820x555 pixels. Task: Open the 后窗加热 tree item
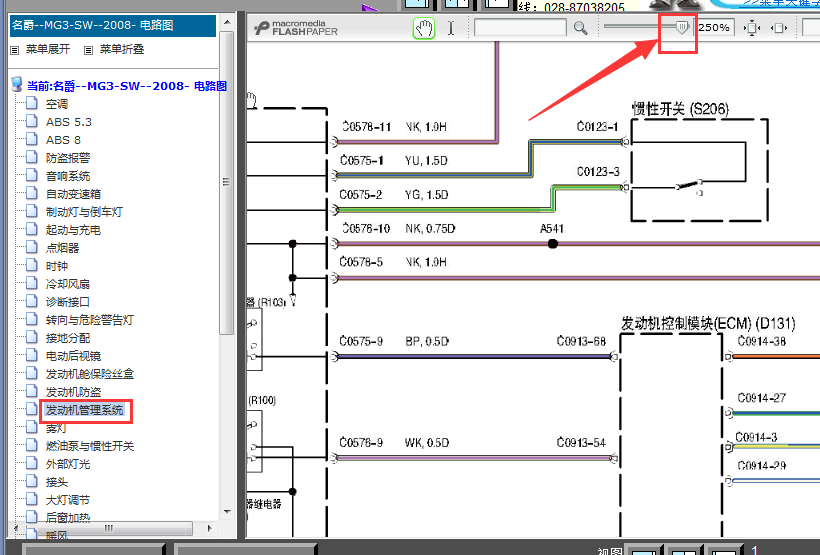point(67,518)
